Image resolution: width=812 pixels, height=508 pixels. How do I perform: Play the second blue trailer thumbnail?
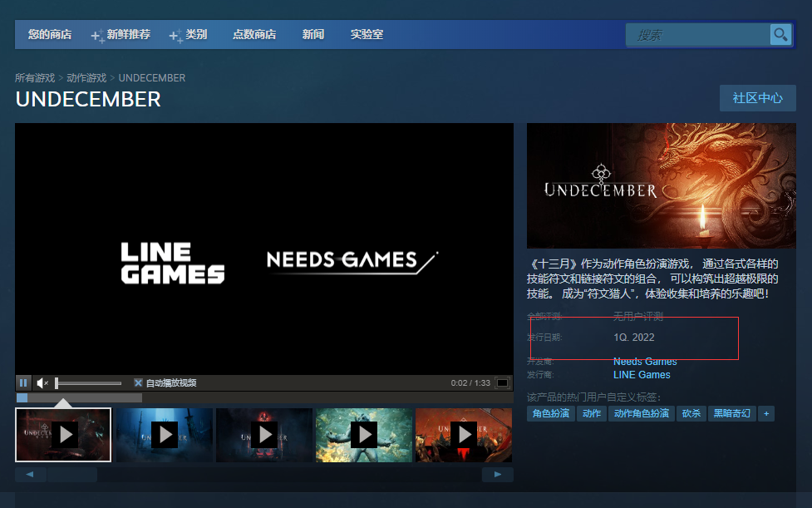[x=165, y=435]
